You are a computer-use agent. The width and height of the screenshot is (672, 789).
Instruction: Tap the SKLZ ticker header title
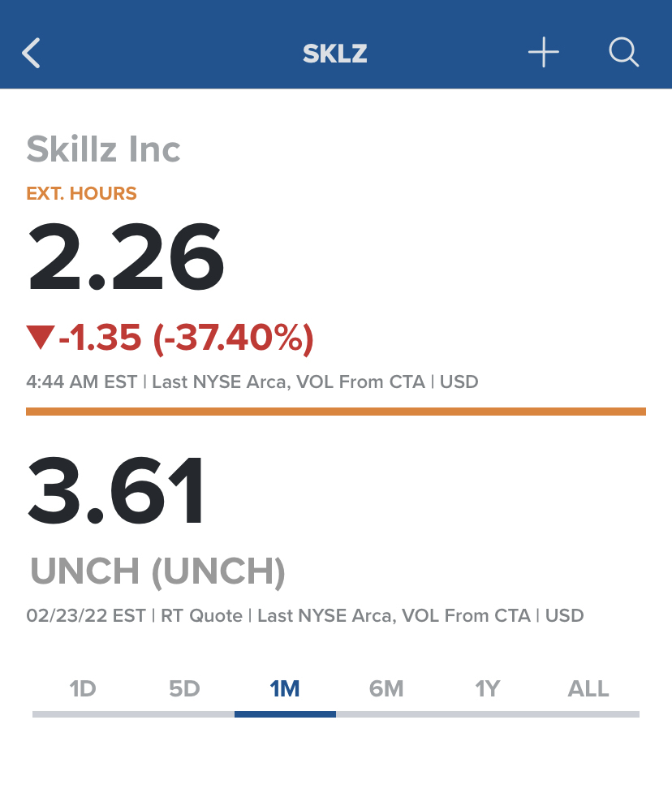(335, 54)
